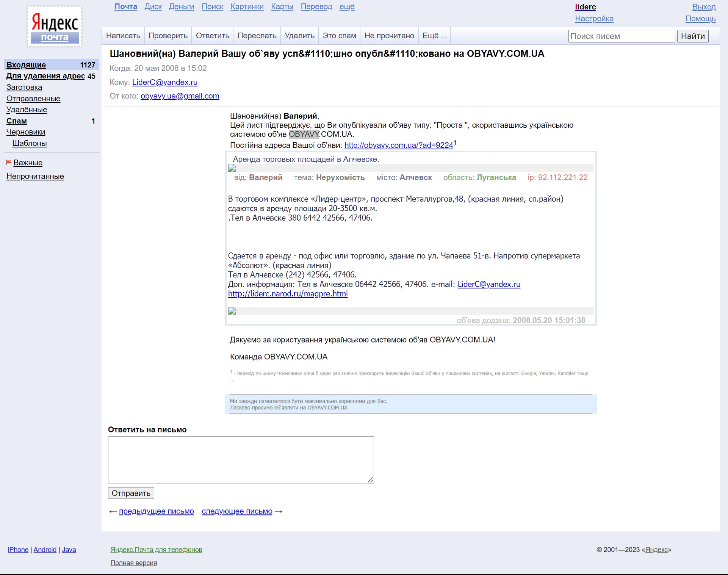
Task: Expand the Ещё… toolbar menu
Action: pos(434,36)
